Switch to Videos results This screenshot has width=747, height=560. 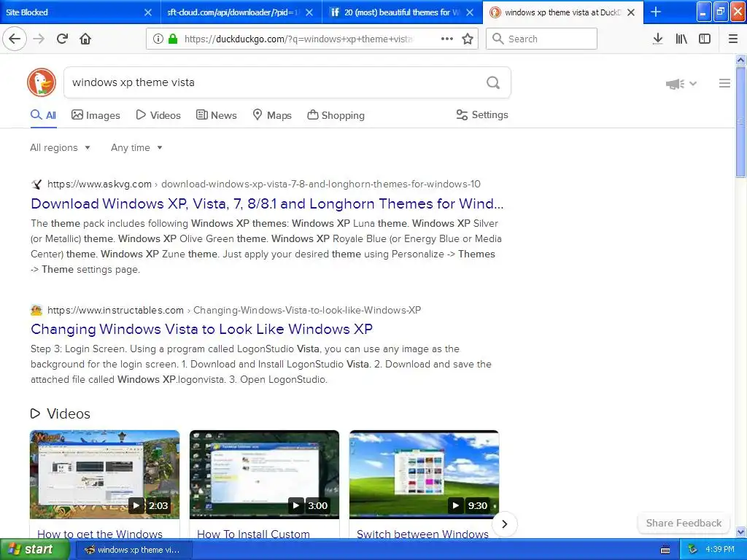click(x=158, y=115)
